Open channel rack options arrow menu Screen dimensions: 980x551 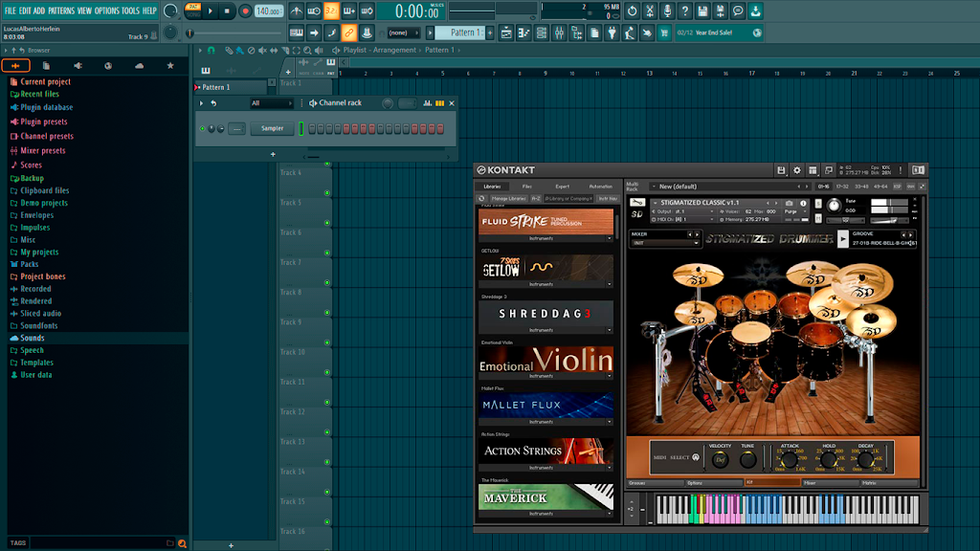(x=201, y=103)
